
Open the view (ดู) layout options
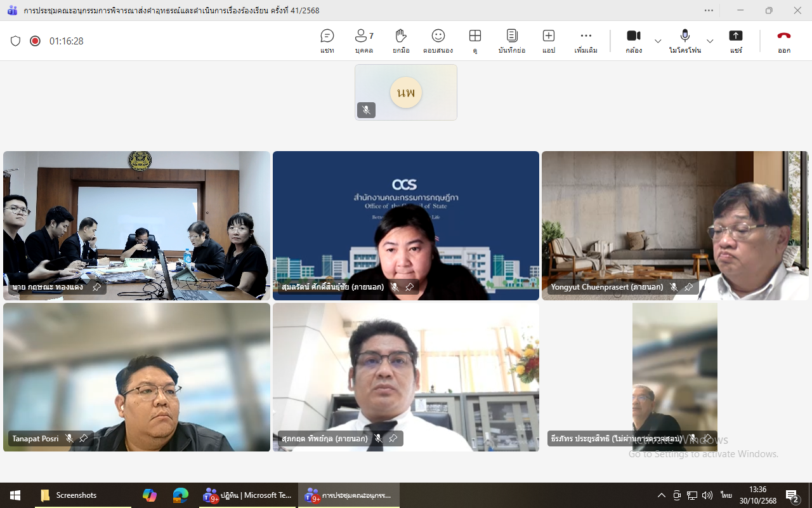pyautogui.click(x=475, y=41)
